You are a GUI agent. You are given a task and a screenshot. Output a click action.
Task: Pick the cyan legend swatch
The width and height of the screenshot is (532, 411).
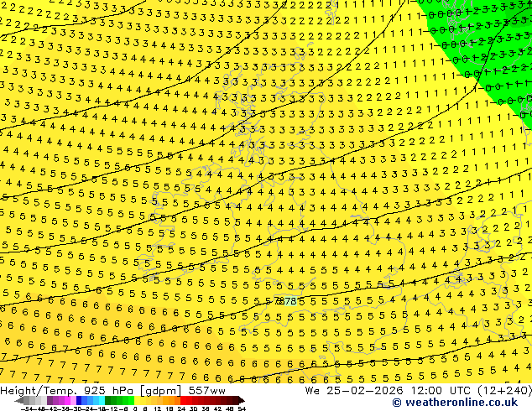(102, 401)
